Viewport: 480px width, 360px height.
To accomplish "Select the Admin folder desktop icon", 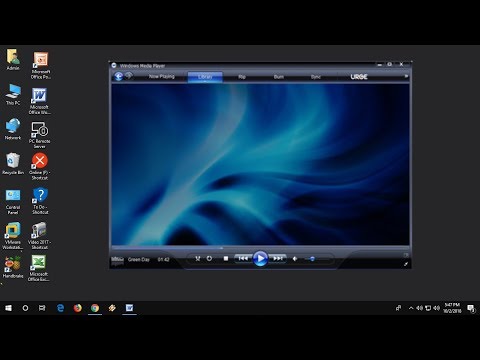I will [13, 60].
